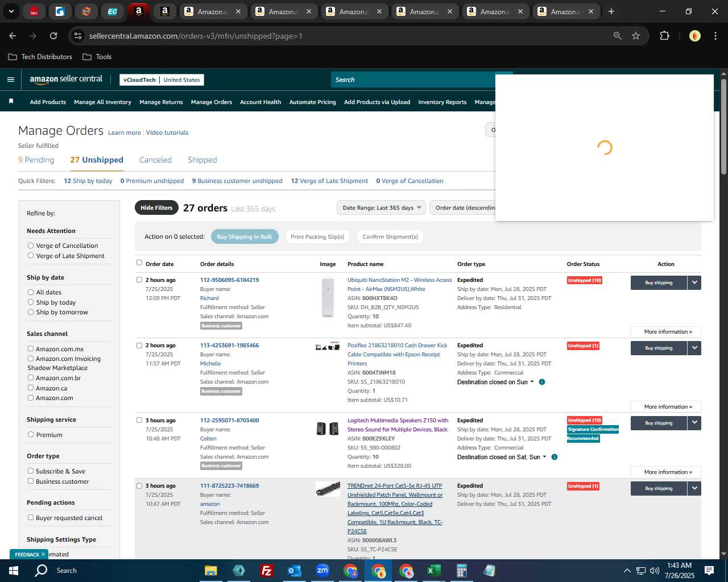The height and width of the screenshot is (582, 728).
Task: Click the zoom magnifier icon in address bar
Action: (x=618, y=36)
